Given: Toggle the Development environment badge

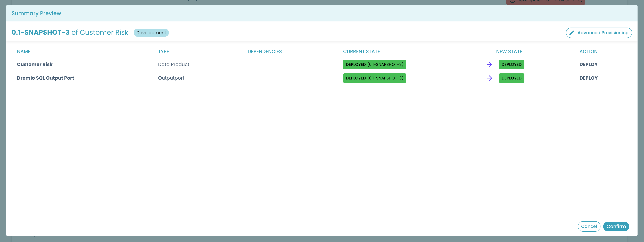Looking at the screenshot, I should click(x=151, y=33).
